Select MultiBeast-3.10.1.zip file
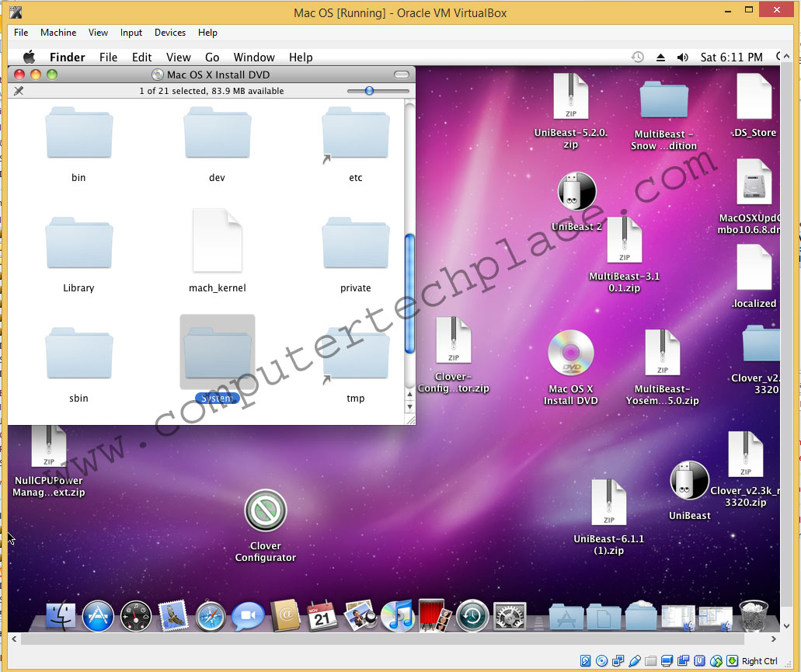Screen dimensions: 801x672 click(x=624, y=240)
